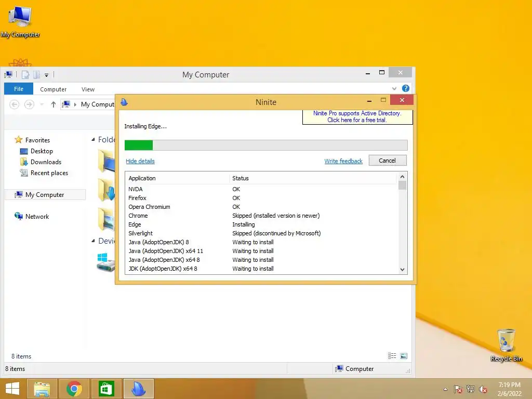Show hidden tray icons arrow

click(445, 389)
